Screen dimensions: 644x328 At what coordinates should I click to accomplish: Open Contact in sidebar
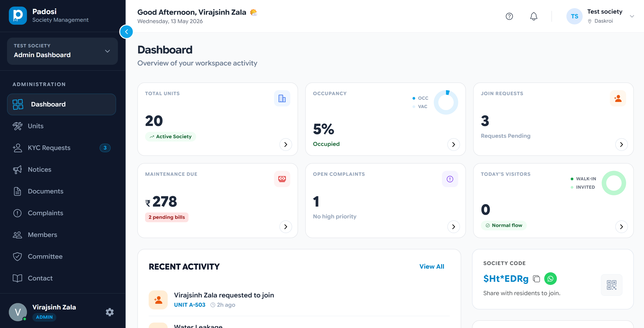click(x=62, y=278)
